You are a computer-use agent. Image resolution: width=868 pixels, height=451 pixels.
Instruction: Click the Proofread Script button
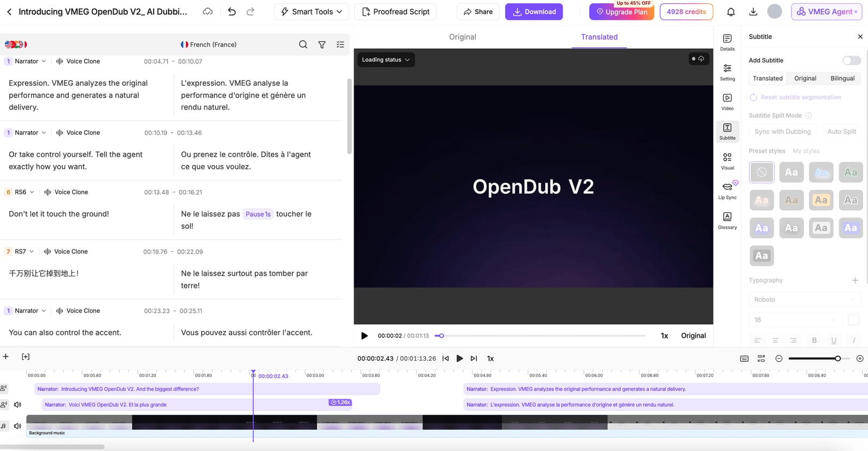(x=395, y=11)
